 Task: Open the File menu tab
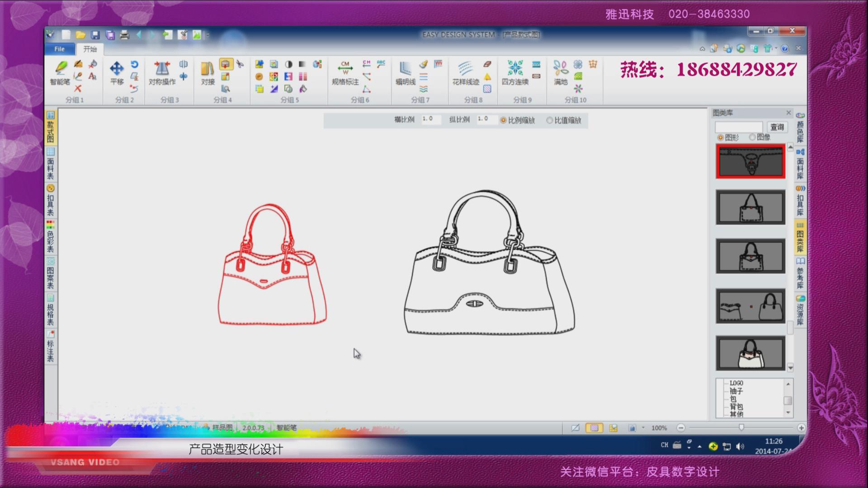coord(60,49)
